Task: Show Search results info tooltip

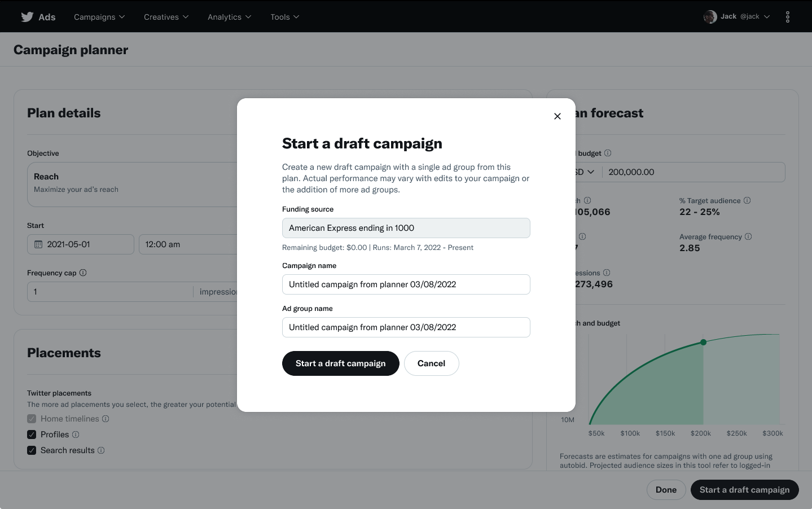Action: pyautogui.click(x=101, y=450)
